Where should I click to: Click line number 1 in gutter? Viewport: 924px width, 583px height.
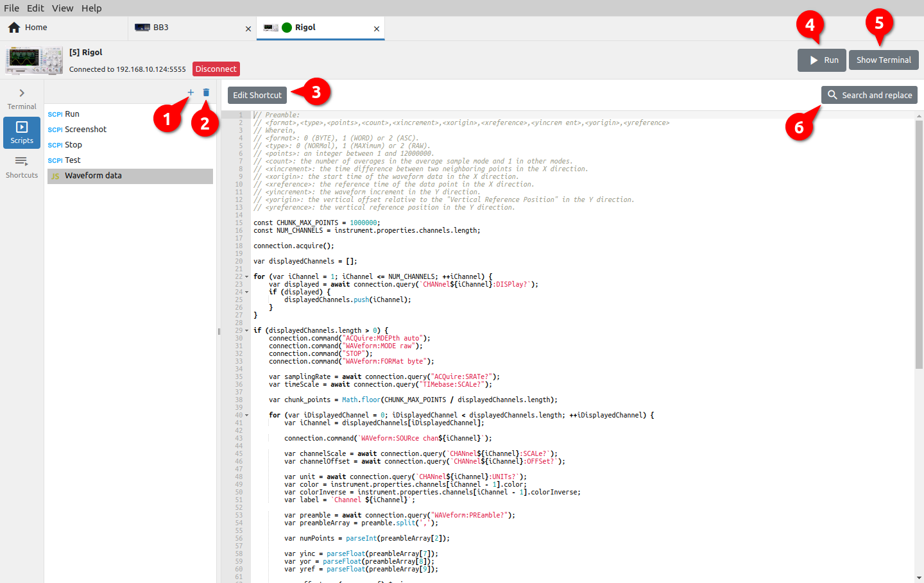coord(241,115)
